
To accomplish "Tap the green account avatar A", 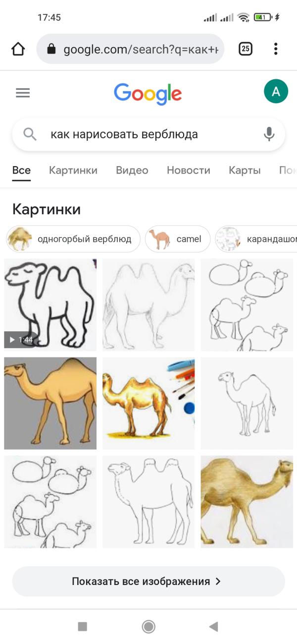I will click(x=276, y=91).
